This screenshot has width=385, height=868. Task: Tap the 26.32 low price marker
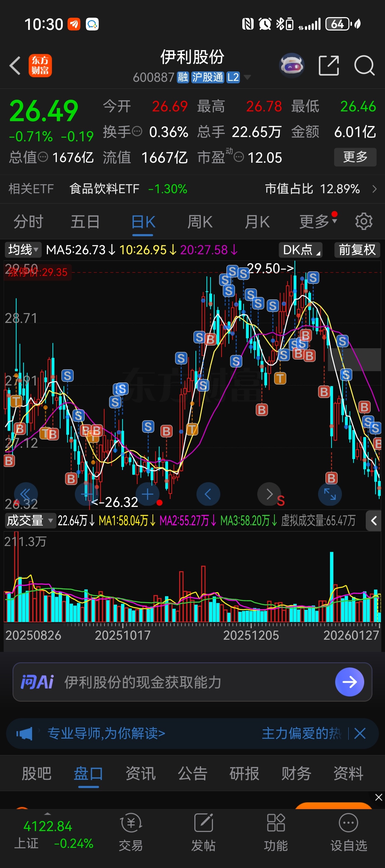[x=115, y=502]
